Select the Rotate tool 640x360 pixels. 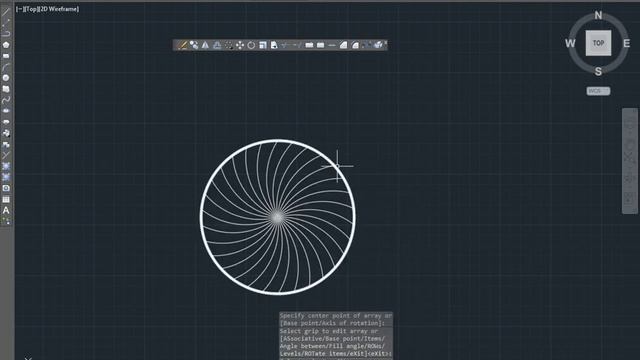point(251,45)
